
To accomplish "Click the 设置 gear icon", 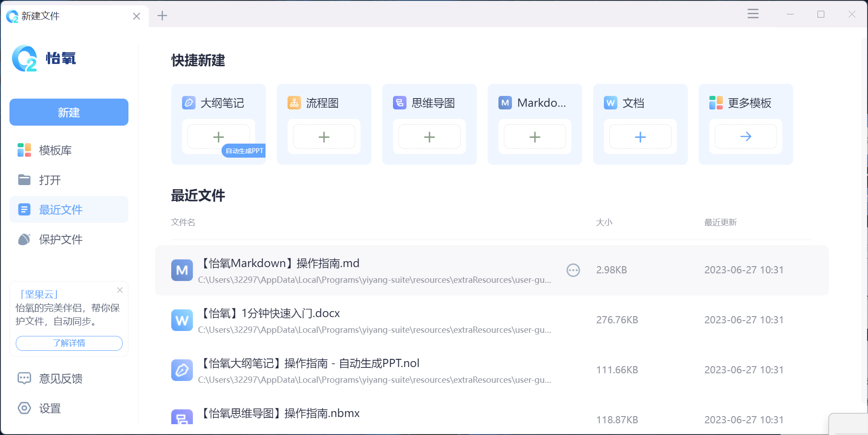I will point(24,408).
